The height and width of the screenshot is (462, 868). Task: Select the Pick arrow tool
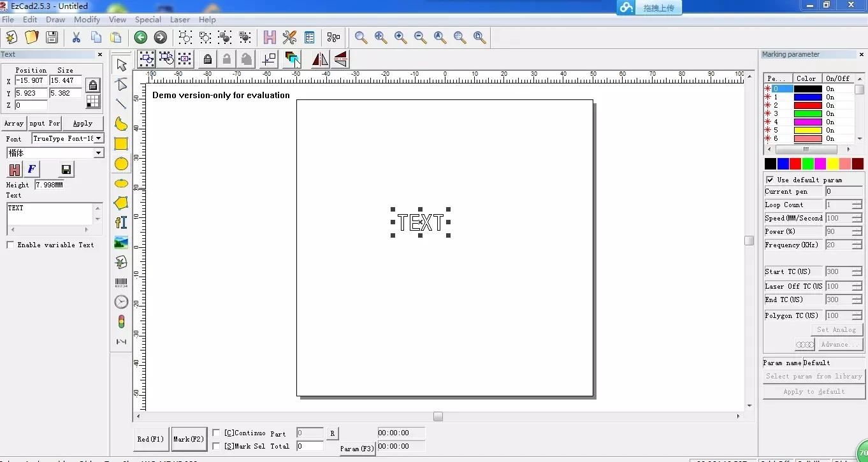121,65
